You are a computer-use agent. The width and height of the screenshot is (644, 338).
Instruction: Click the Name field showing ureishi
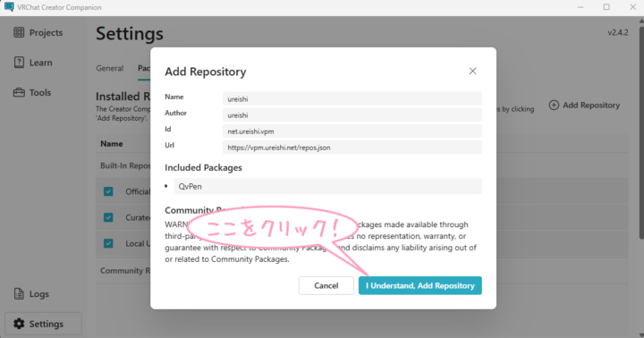352,98
